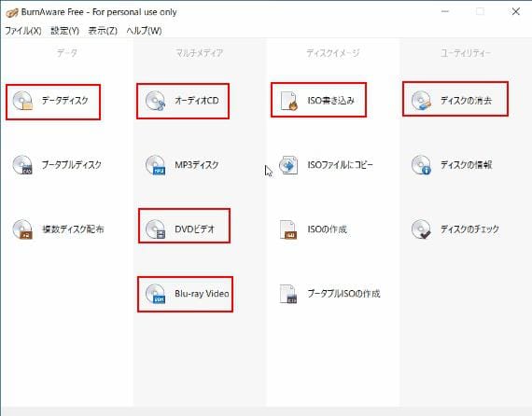Open the DVDビデオ film disc icon
The width and height of the screenshot is (532, 416).
pyautogui.click(x=155, y=229)
